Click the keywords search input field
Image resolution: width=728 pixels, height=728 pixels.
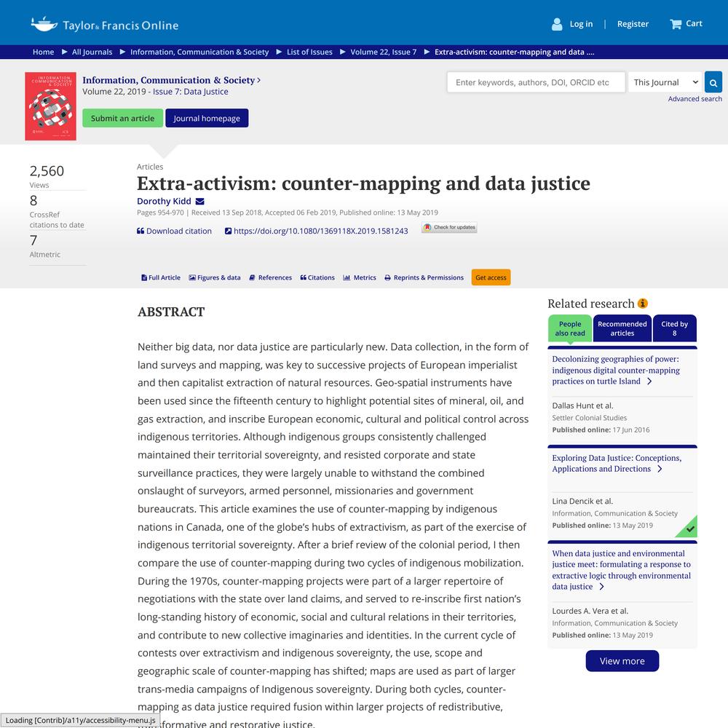pos(537,82)
